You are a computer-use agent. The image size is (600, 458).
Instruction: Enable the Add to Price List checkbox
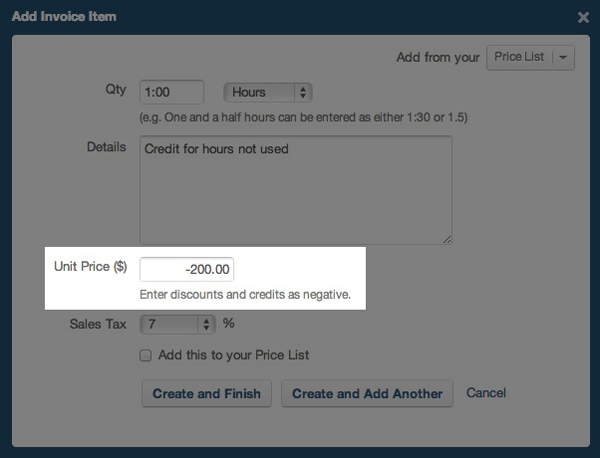[x=146, y=355]
